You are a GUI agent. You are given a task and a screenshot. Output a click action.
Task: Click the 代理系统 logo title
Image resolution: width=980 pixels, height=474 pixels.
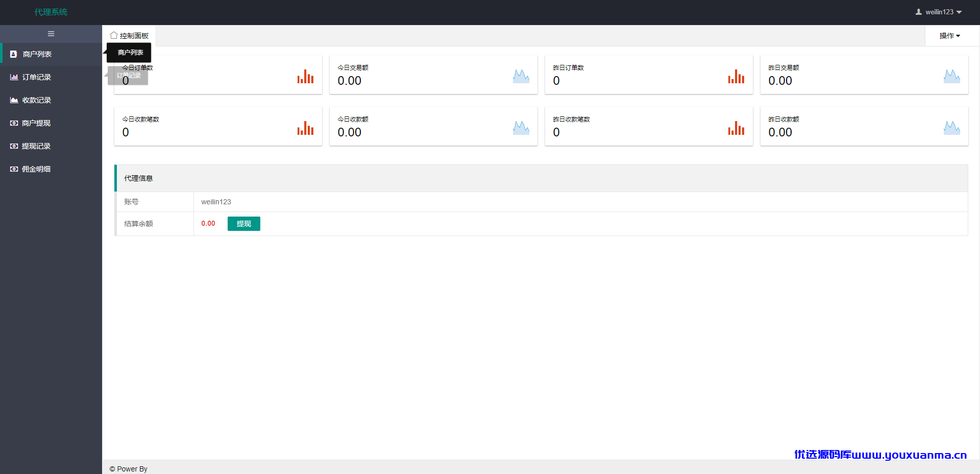51,12
